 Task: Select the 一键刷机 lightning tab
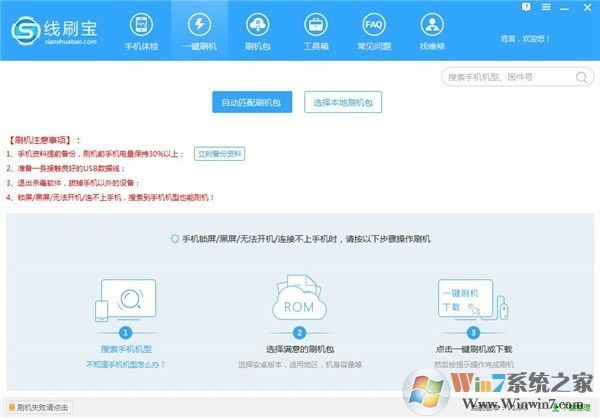pos(199,31)
